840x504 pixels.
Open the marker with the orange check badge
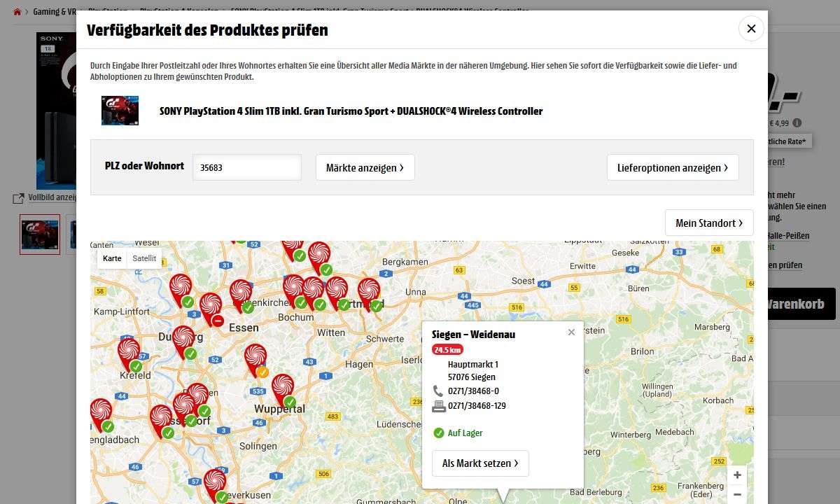click(255, 360)
